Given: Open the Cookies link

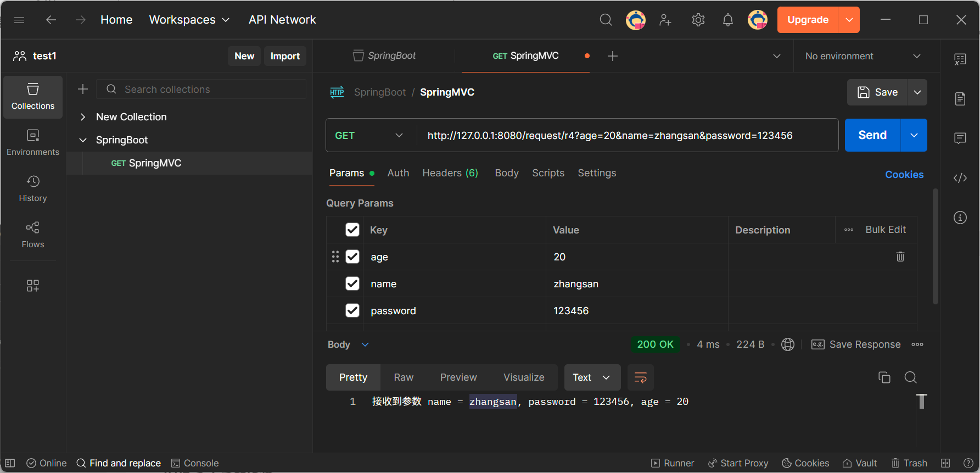Looking at the screenshot, I should click(904, 175).
